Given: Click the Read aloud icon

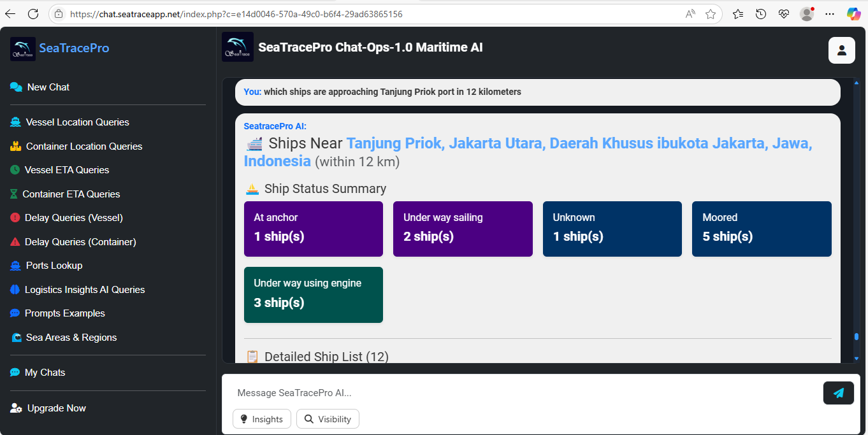Looking at the screenshot, I should [x=690, y=14].
